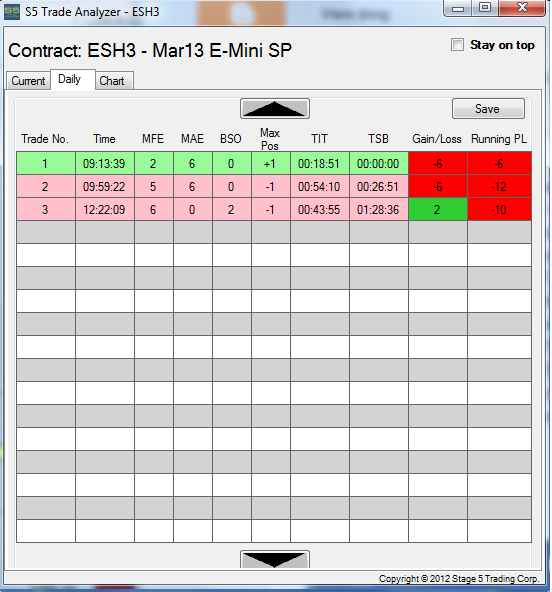Click trade number 3 cell
This screenshot has height=592, width=552.
click(46, 210)
